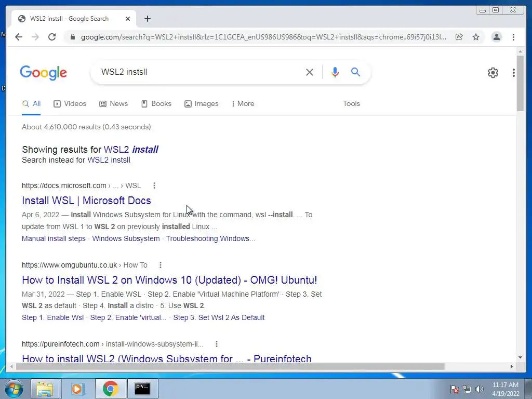
Task: Open the Windows Start button
Action: coord(14,389)
